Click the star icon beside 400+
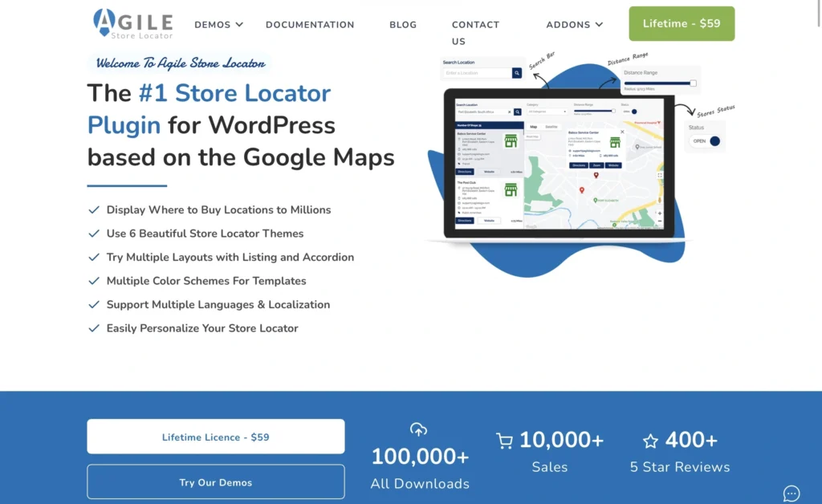 pos(650,441)
